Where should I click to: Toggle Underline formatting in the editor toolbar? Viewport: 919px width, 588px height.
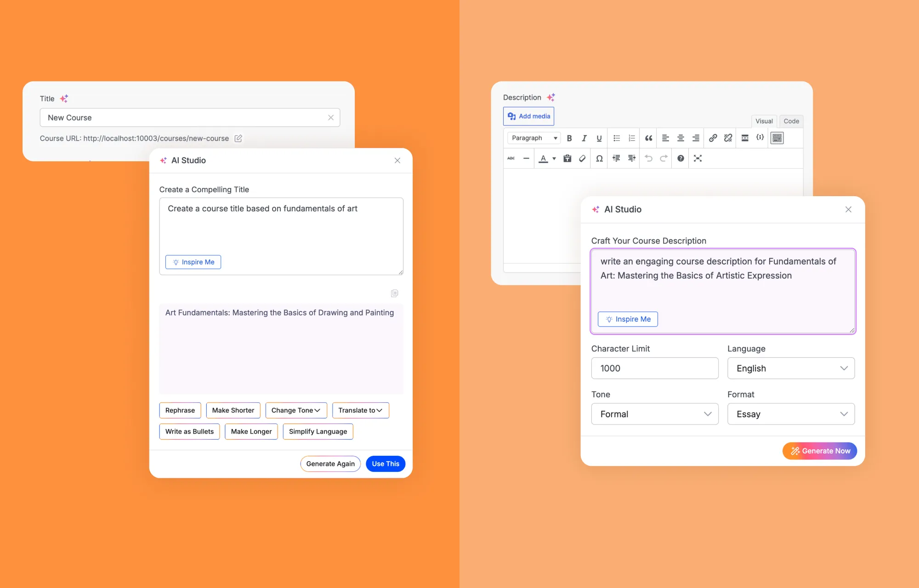point(599,138)
